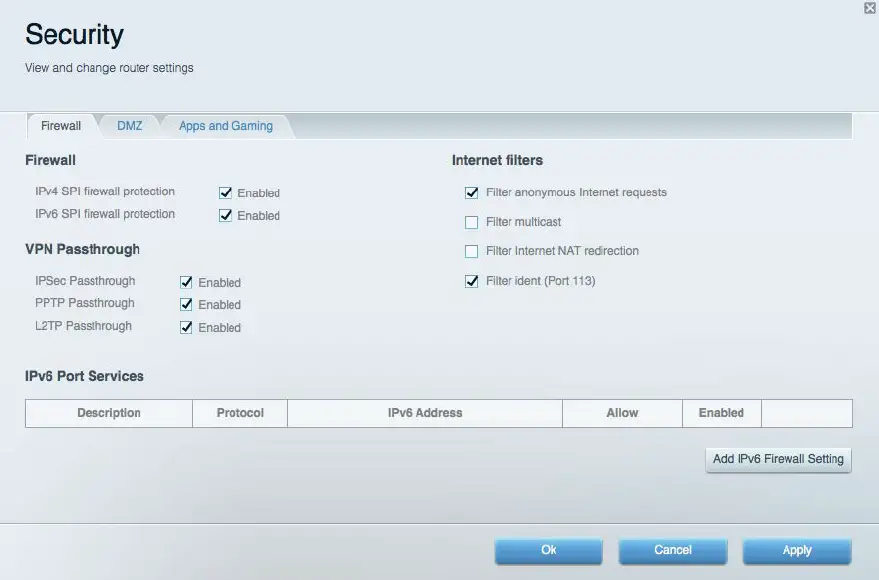Click the Description column header
879x580 pixels.
(x=109, y=413)
